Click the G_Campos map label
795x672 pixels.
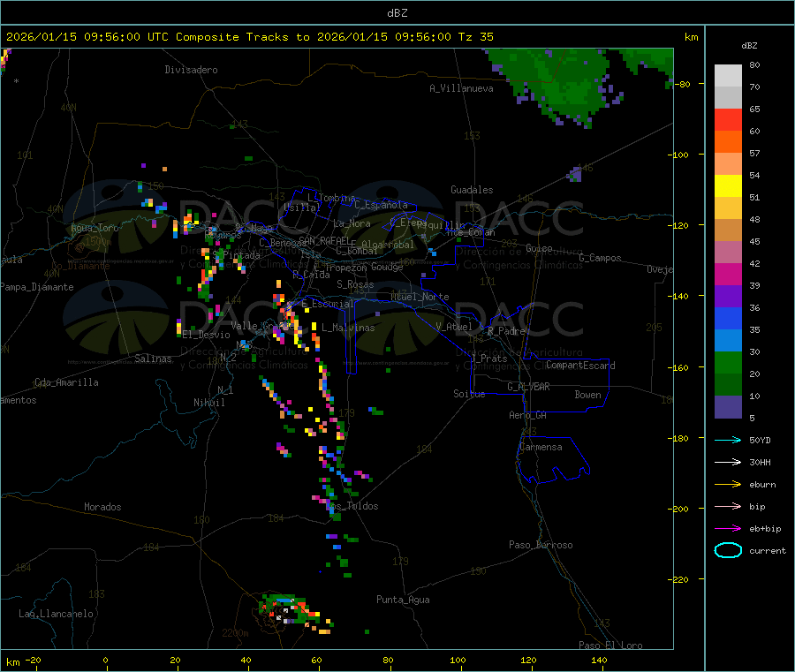[x=600, y=258]
